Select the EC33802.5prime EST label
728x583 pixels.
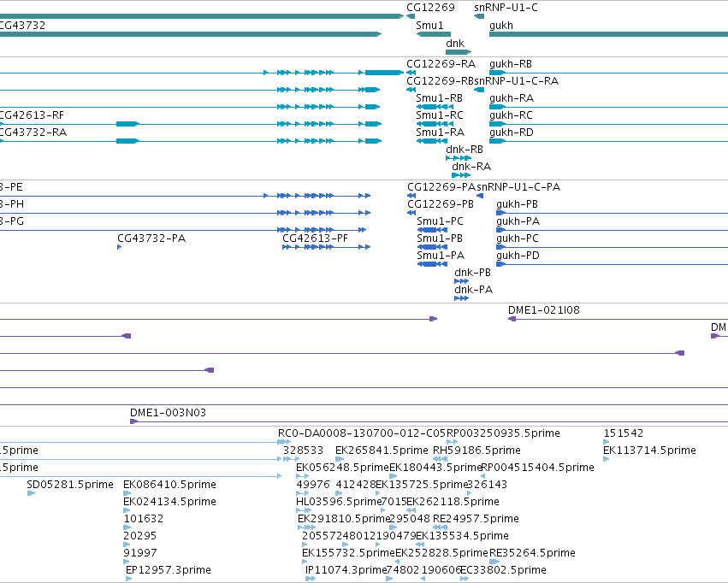click(503, 570)
